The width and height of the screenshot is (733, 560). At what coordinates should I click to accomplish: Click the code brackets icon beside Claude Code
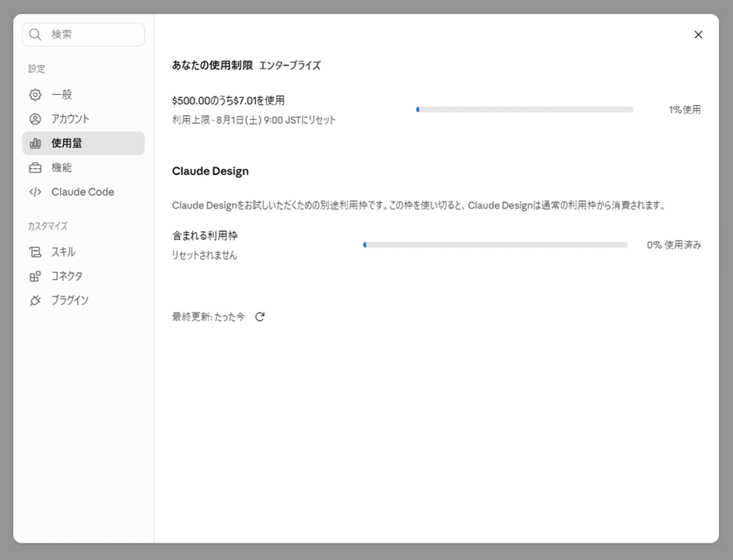point(35,191)
